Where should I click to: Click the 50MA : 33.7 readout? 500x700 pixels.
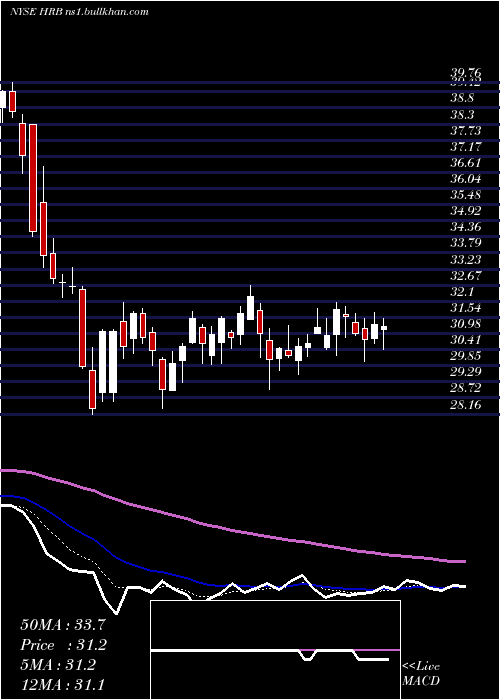pyautogui.click(x=65, y=625)
